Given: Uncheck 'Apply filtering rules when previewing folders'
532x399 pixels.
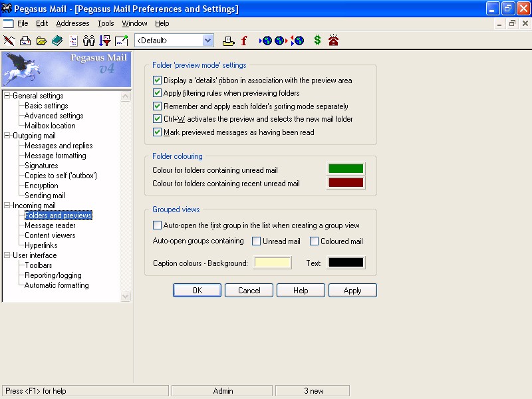Looking at the screenshot, I should (157, 93).
